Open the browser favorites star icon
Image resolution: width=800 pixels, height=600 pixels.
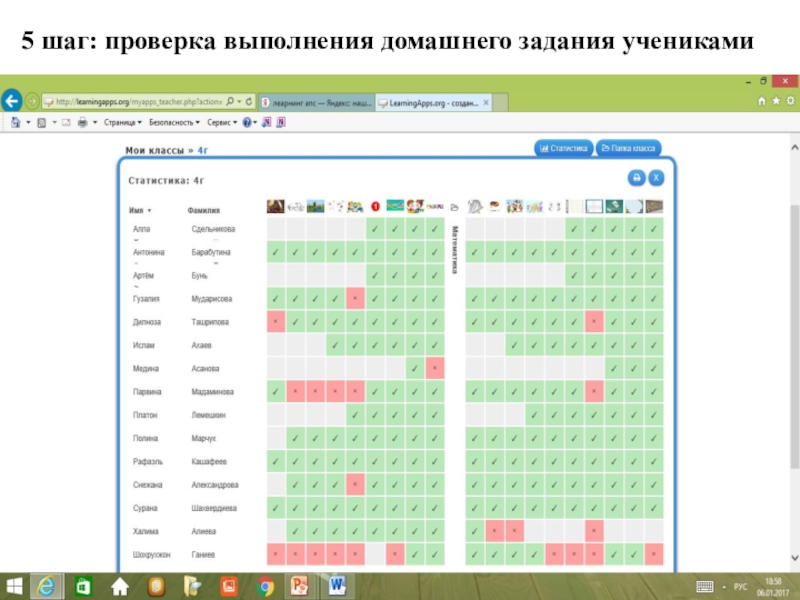click(776, 101)
